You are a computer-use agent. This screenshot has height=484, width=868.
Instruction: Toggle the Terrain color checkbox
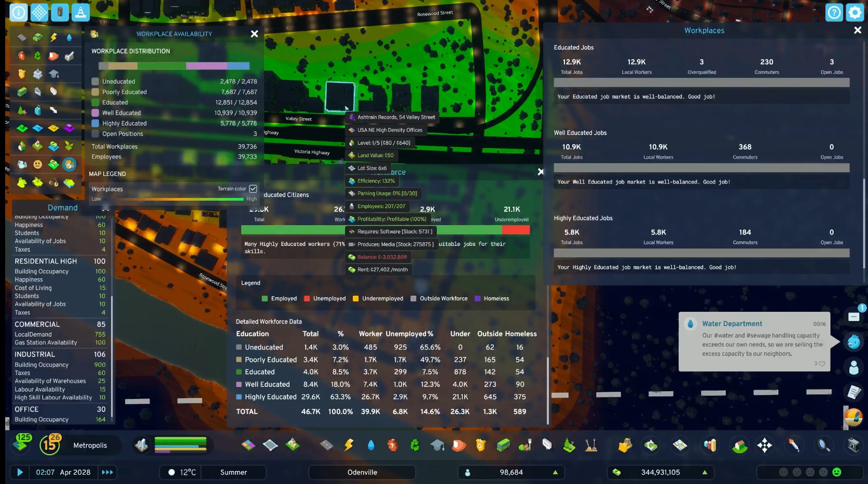[x=253, y=189]
